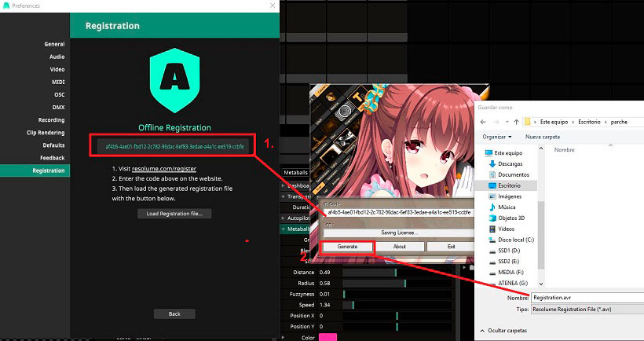Click the Nombre filename input field

[x=587, y=298]
